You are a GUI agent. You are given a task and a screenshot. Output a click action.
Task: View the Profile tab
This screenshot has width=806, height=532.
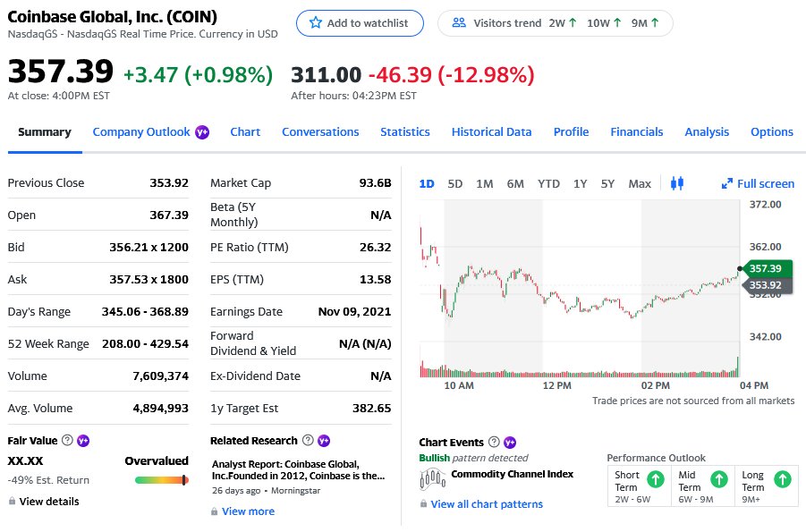571,132
